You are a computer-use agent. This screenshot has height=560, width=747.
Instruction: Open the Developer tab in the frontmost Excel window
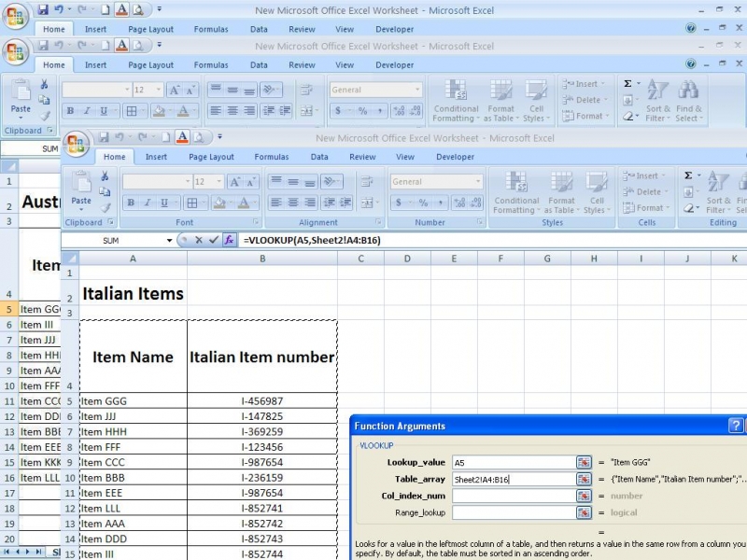point(455,157)
